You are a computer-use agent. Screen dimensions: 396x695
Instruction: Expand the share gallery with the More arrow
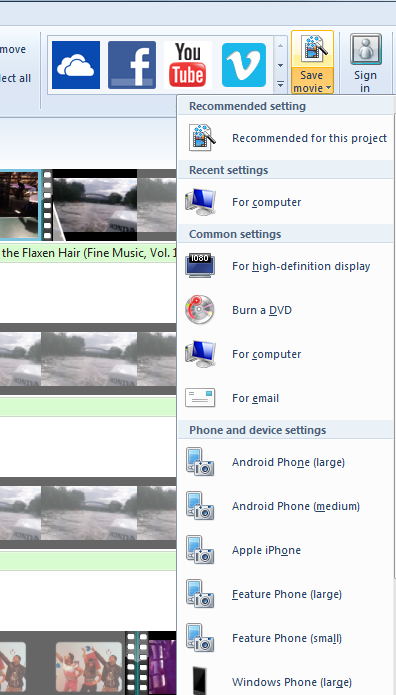(x=280, y=83)
